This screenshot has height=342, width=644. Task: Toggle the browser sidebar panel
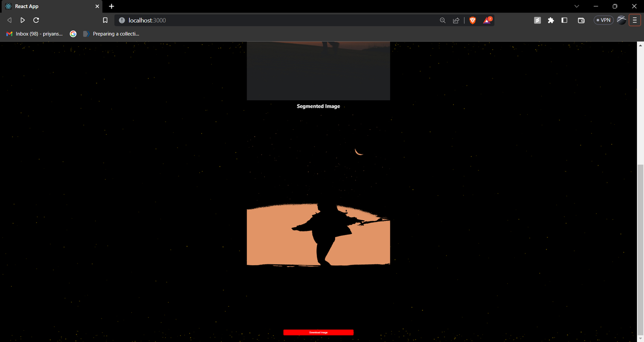(x=565, y=20)
